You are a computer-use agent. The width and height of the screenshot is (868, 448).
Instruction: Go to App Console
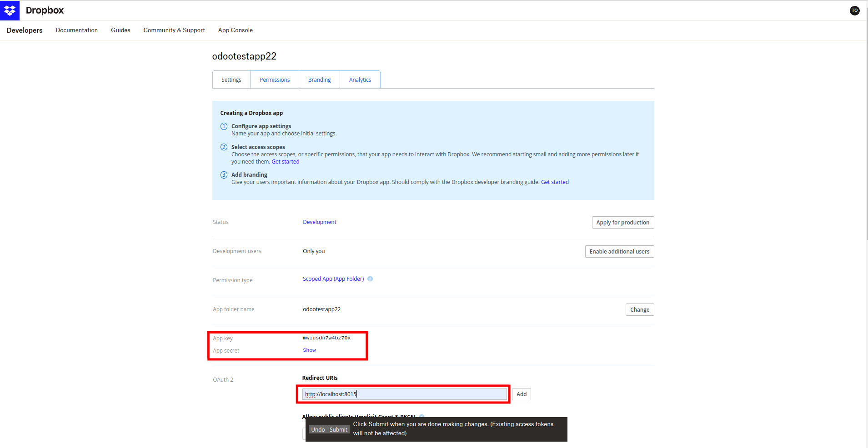[236, 30]
